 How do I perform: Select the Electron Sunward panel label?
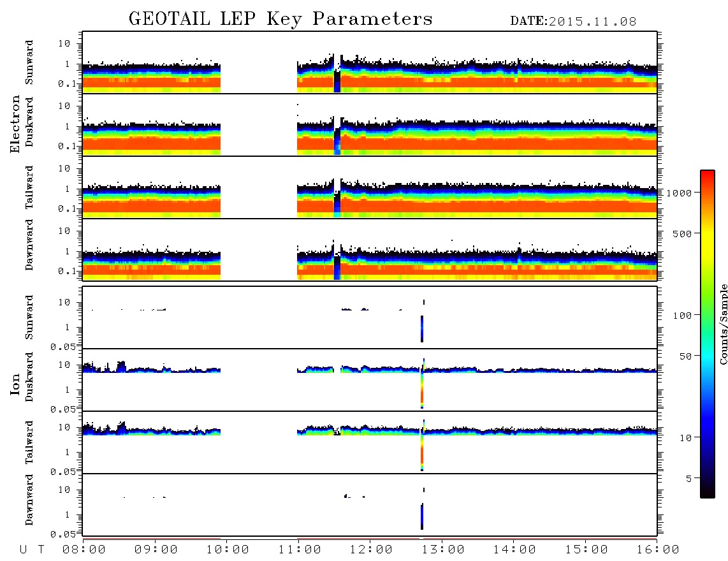29,62
